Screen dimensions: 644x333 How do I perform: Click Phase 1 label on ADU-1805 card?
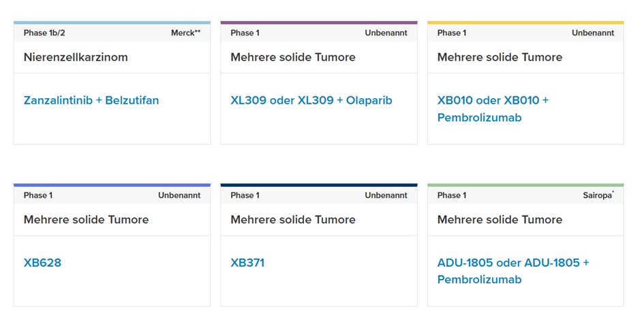click(x=452, y=195)
